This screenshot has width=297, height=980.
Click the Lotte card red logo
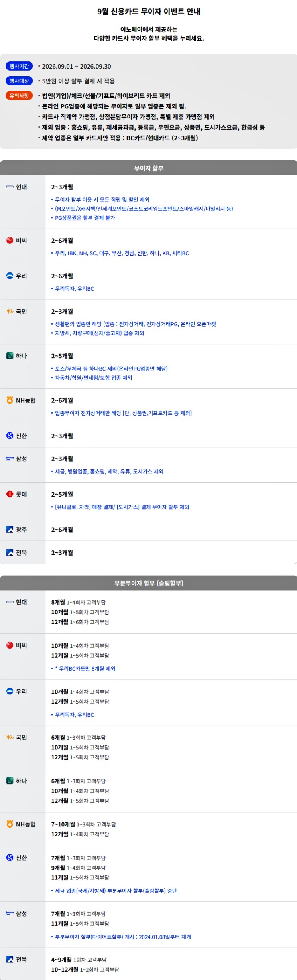10,494
